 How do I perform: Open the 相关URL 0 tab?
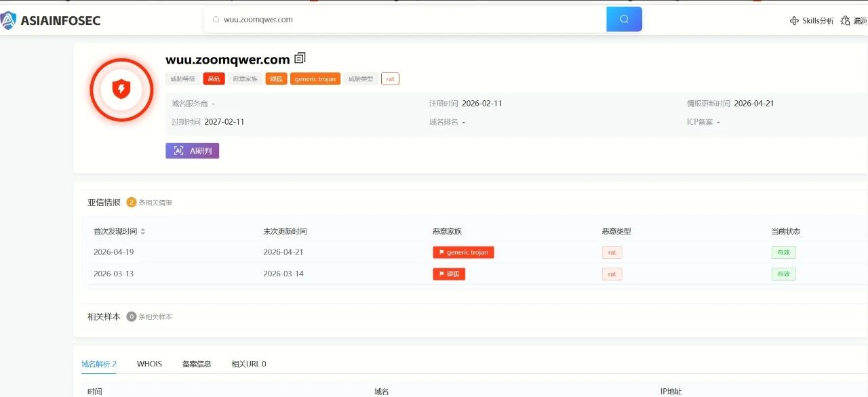pyautogui.click(x=248, y=364)
